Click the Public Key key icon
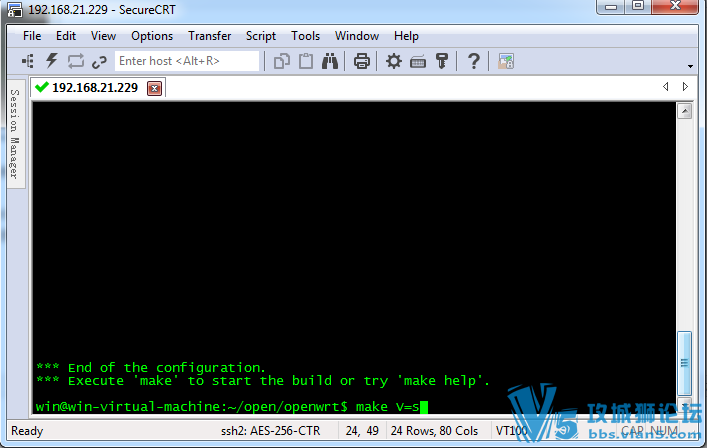Image resolution: width=707 pixels, height=448 pixels. [x=442, y=61]
